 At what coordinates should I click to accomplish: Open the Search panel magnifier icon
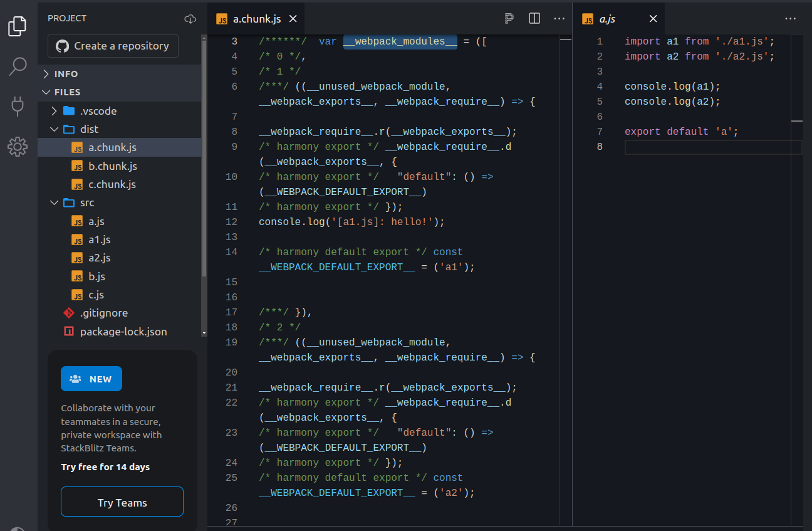pyautogui.click(x=18, y=66)
